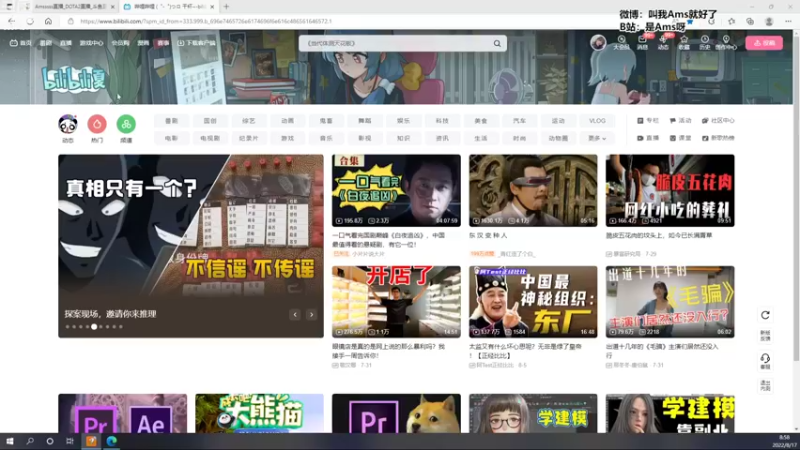Open 消息 messages icon in the header
Screen dimensions: 800x450
[642, 43]
